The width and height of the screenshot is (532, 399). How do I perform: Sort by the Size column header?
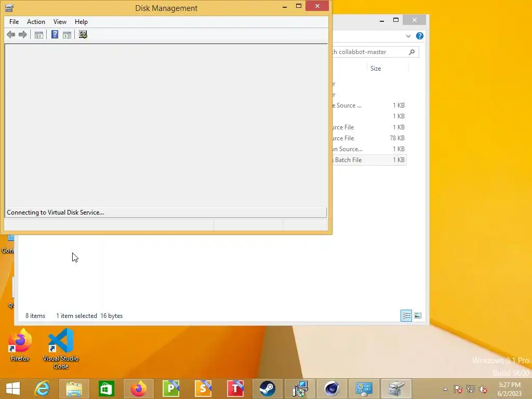[x=376, y=69]
